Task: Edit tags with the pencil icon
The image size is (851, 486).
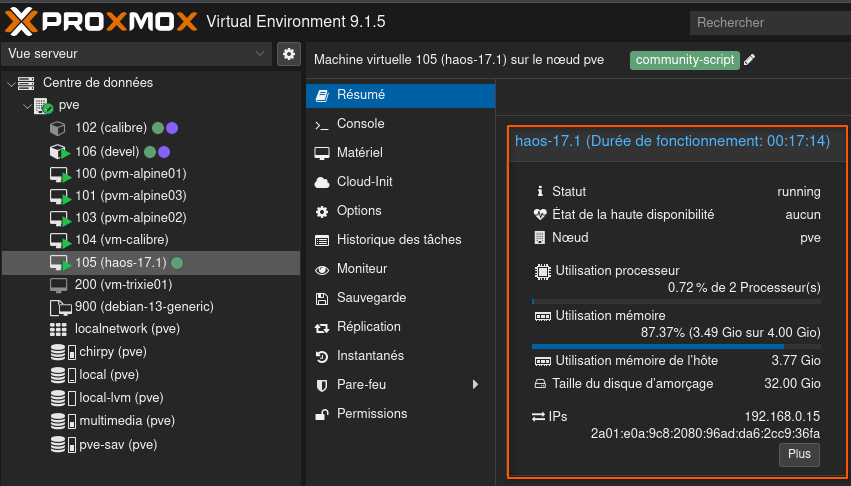Action: pyautogui.click(x=750, y=60)
